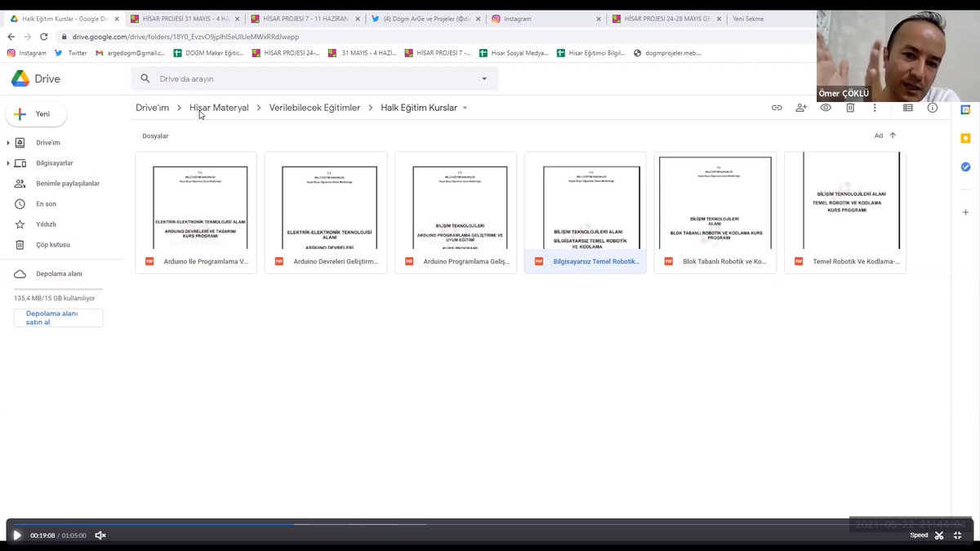Select Blok Tabanlı Robotik PDF file
Image resolution: width=980 pixels, height=551 pixels.
(x=715, y=212)
